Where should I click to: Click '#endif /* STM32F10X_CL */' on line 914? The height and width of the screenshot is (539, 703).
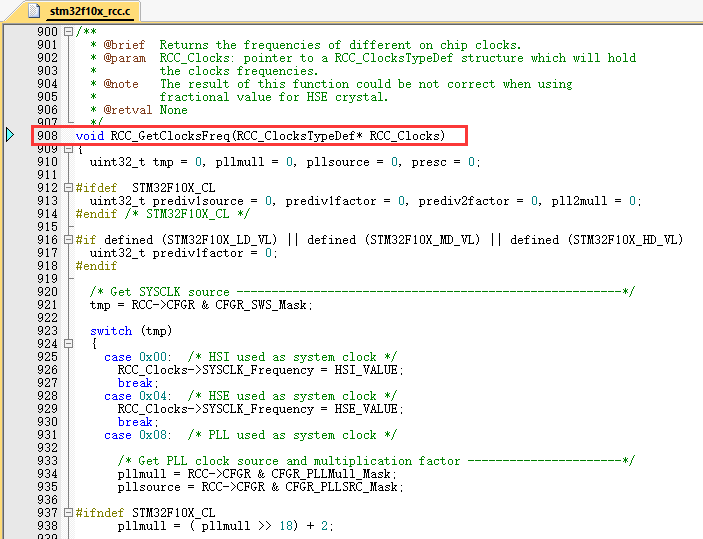[x=163, y=214]
